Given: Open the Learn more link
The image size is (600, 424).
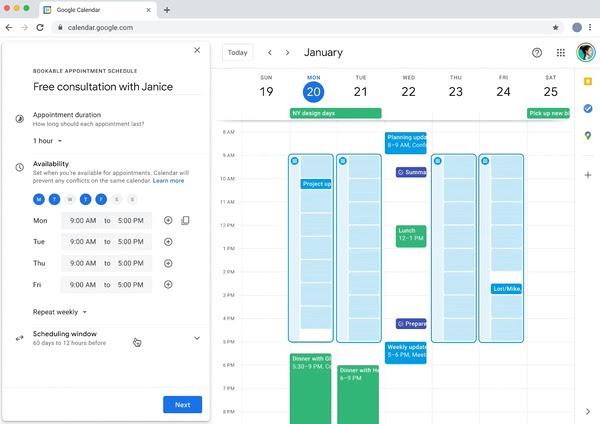Looking at the screenshot, I should pyautogui.click(x=168, y=181).
